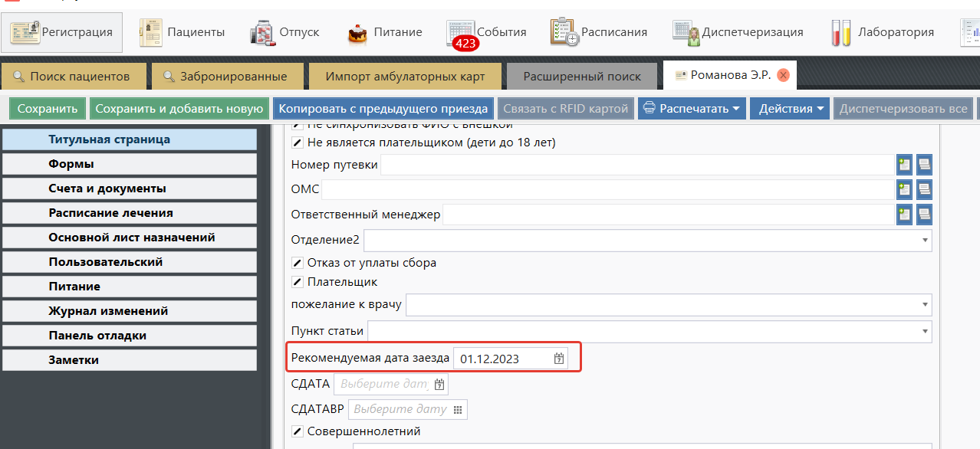
Task: Toggle Отказ от уплаты сбора checkbox
Action: 298,263
